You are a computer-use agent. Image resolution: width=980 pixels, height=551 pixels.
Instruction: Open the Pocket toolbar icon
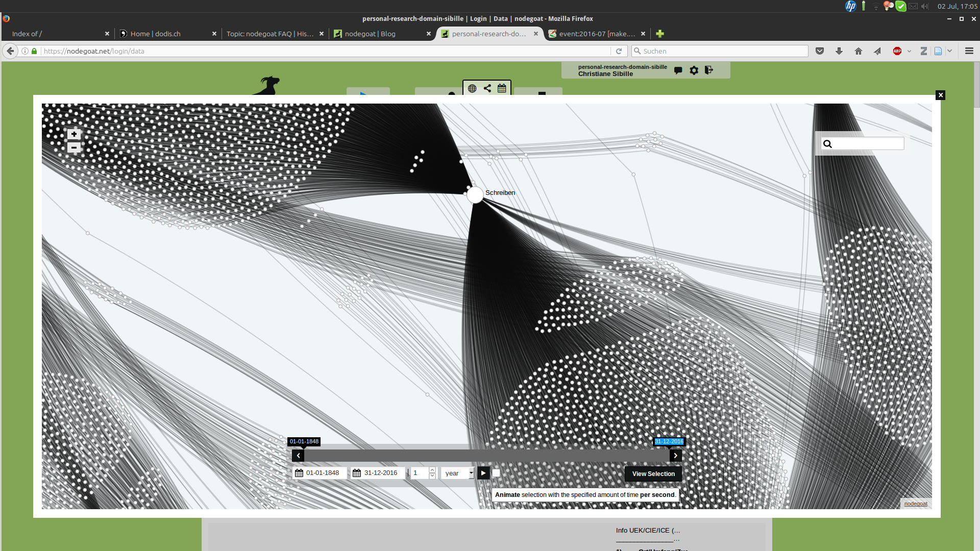pos(820,51)
